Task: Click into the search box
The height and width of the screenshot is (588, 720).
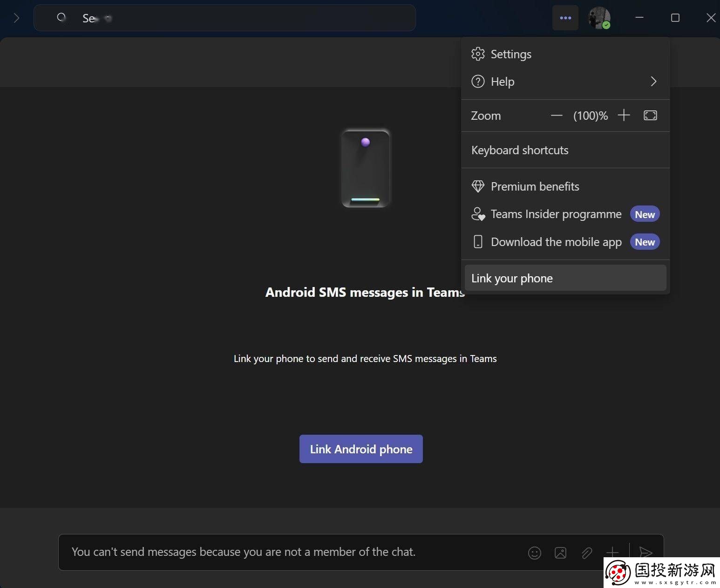Action: coord(224,18)
